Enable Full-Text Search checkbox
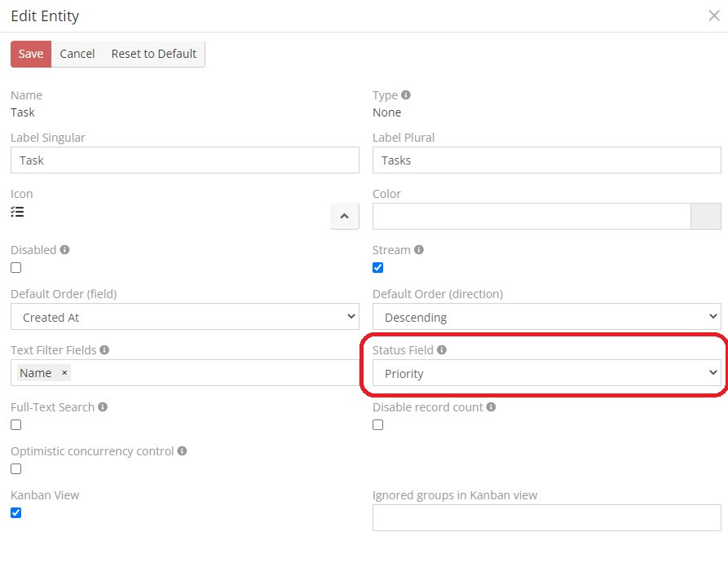Screen dimensions: 728x571 [16, 425]
